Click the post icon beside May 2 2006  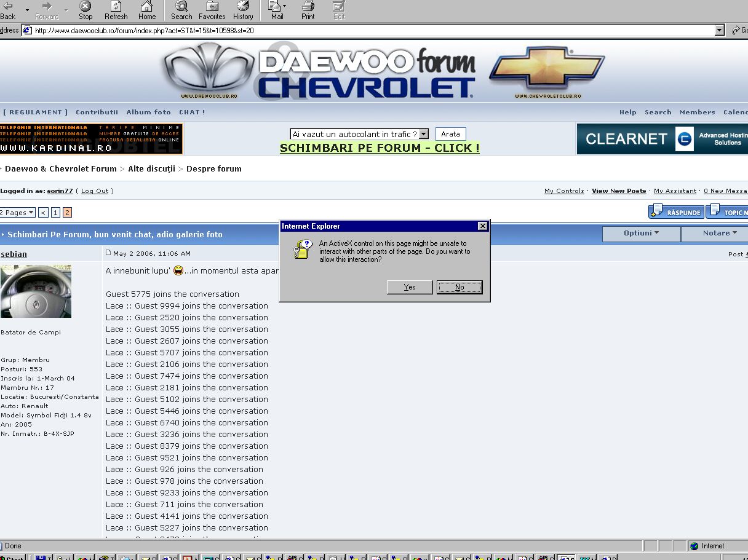[108, 253]
